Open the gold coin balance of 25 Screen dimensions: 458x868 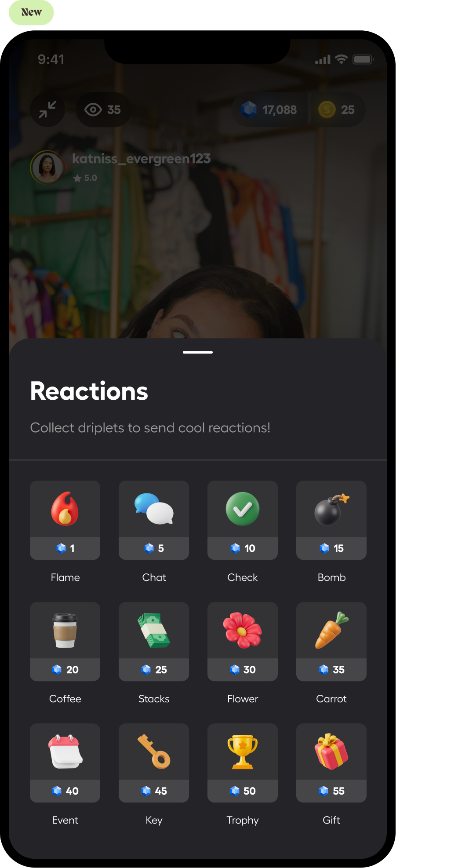click(x=338, y=109)
